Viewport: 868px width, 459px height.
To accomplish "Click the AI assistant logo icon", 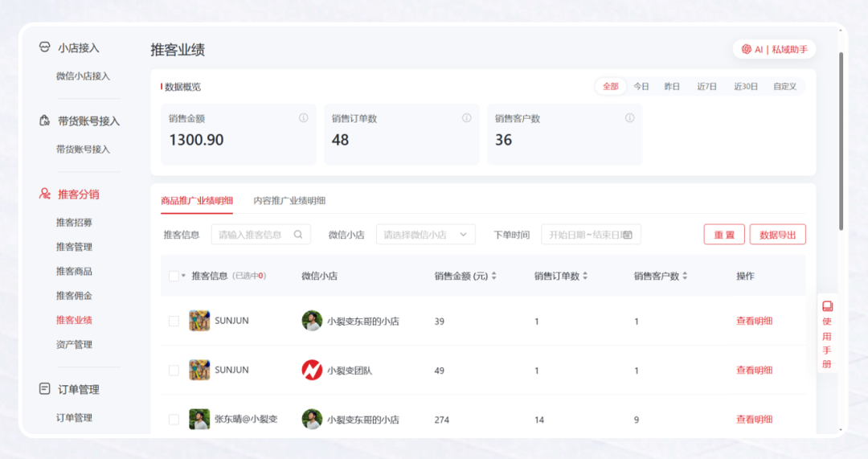I will point(746,49).
